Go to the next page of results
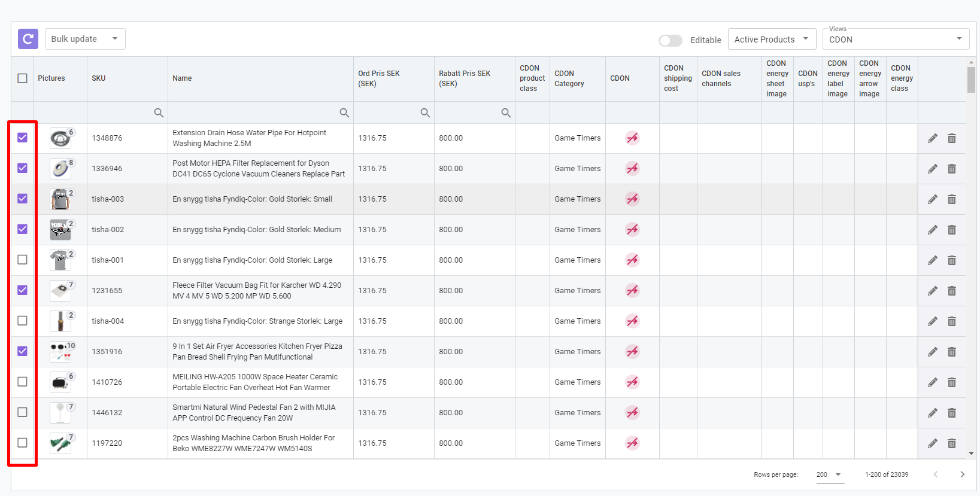Screen dimensions: 980x496 coord(963,474)
